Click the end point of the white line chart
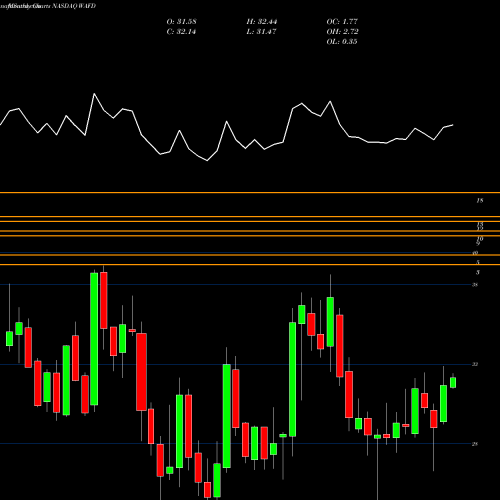The image size is (500, 500). point(453,125)
